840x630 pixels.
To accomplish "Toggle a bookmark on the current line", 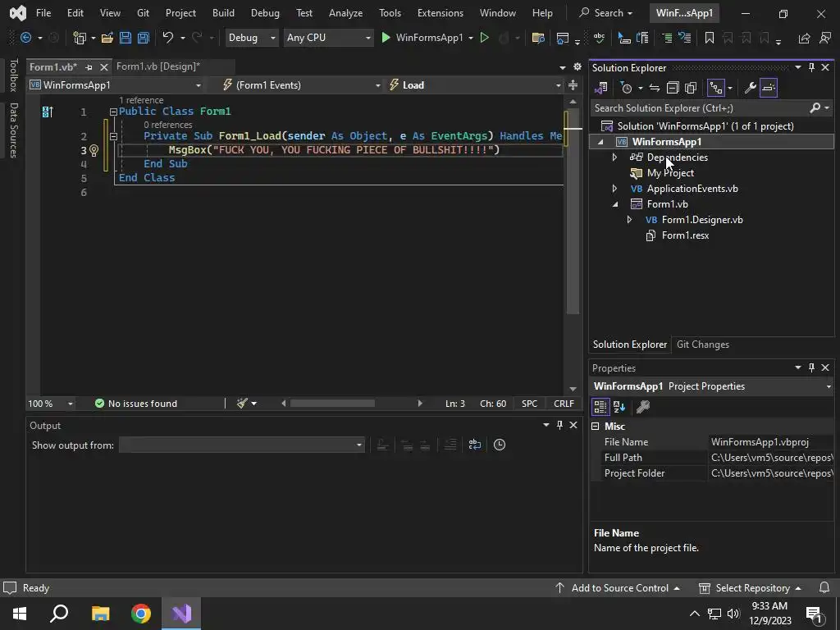I will 710,38.
